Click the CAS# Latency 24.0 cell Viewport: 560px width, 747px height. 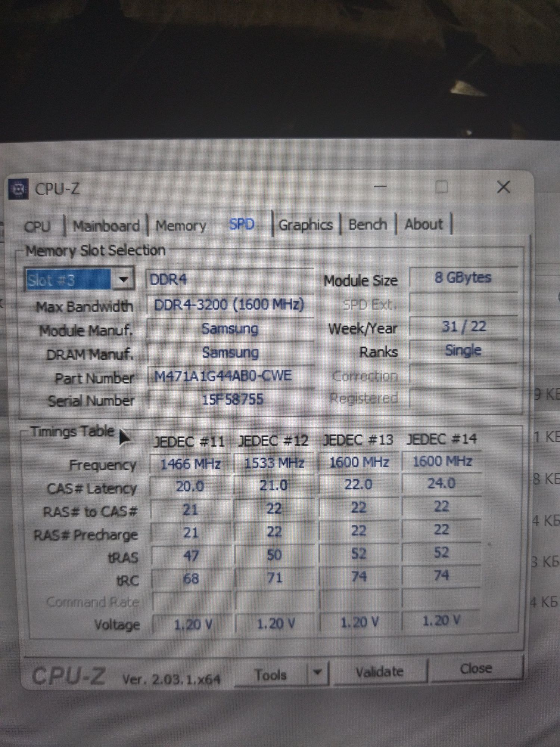click(442, 483)
